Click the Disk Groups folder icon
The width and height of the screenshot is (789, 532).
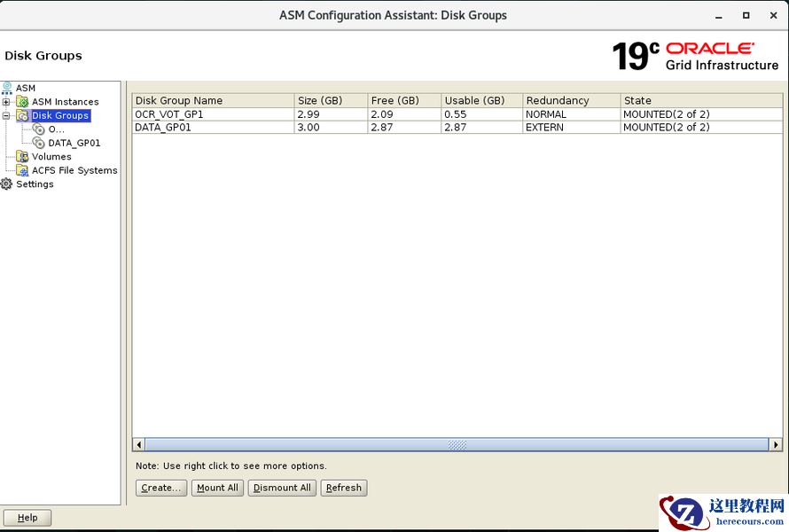(23, 115)
